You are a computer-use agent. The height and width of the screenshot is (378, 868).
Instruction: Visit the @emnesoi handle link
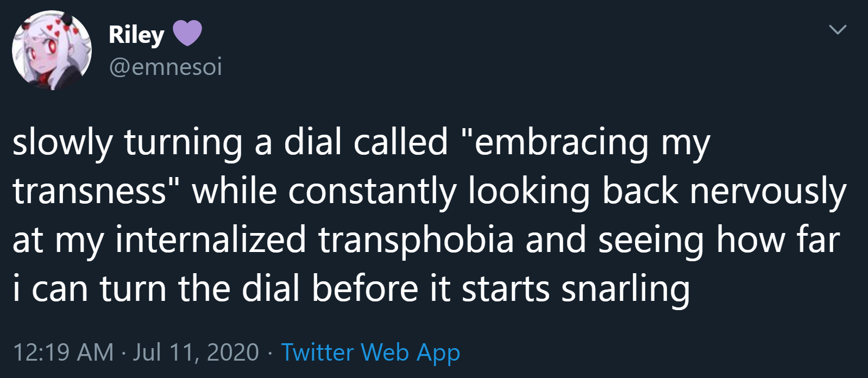166,67
